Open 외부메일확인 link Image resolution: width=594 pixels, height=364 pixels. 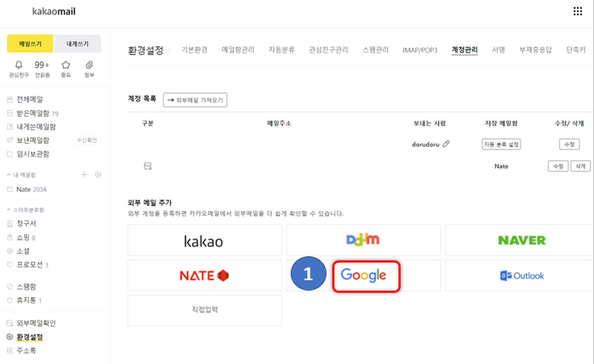tap(36, 323)
